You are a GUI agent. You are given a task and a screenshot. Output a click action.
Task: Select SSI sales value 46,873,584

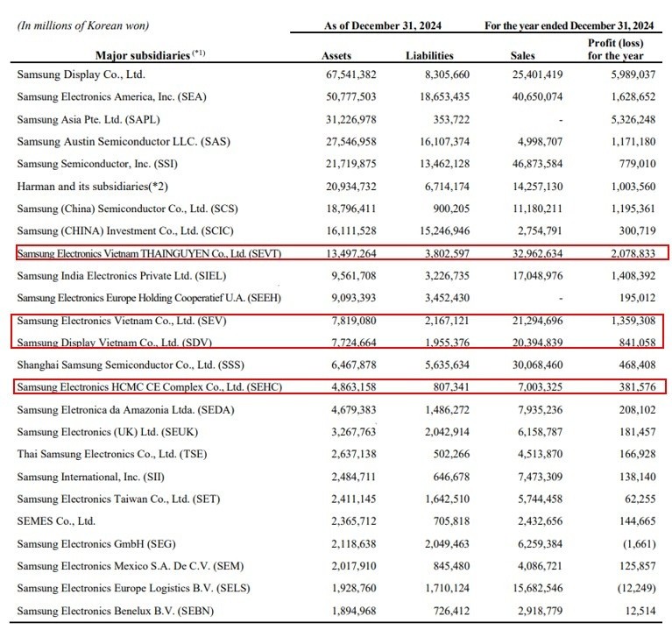(537, 164)
